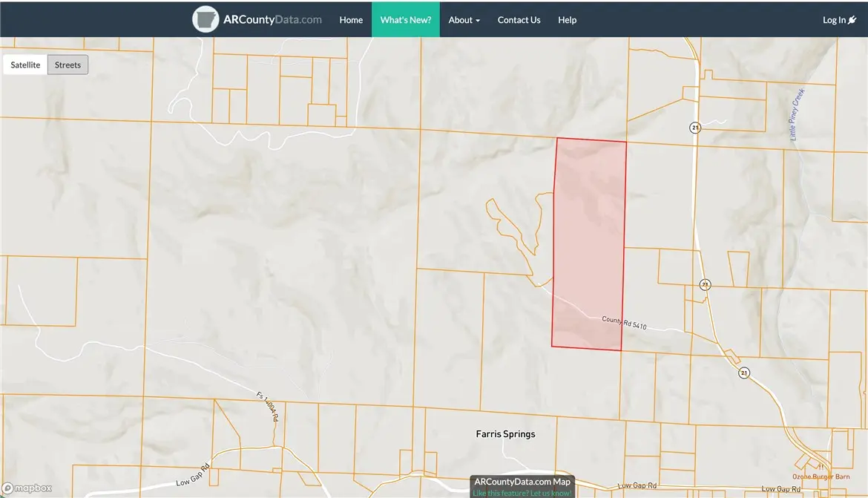Screen dimensions: 868x498
Task: Click the Ozone Burger Barn label
Action: coord(821,476)
